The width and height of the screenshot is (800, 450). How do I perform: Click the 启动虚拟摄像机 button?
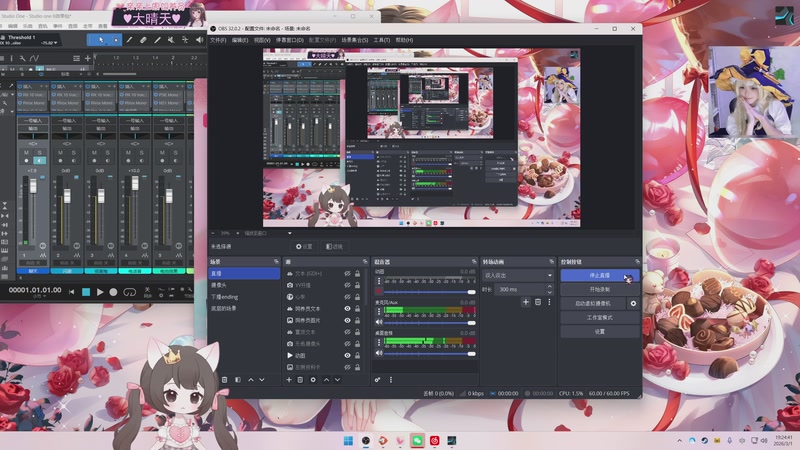coord(593,303)
